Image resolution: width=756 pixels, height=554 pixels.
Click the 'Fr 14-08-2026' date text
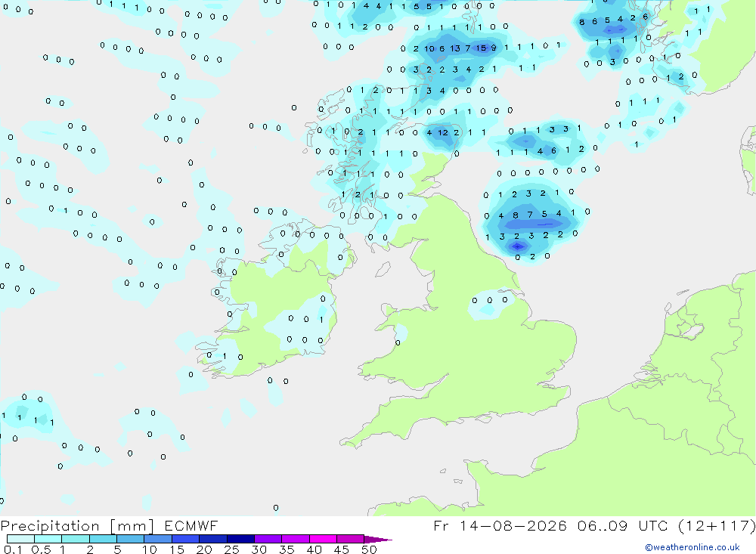pyautogui.click(x=500, y=525)
